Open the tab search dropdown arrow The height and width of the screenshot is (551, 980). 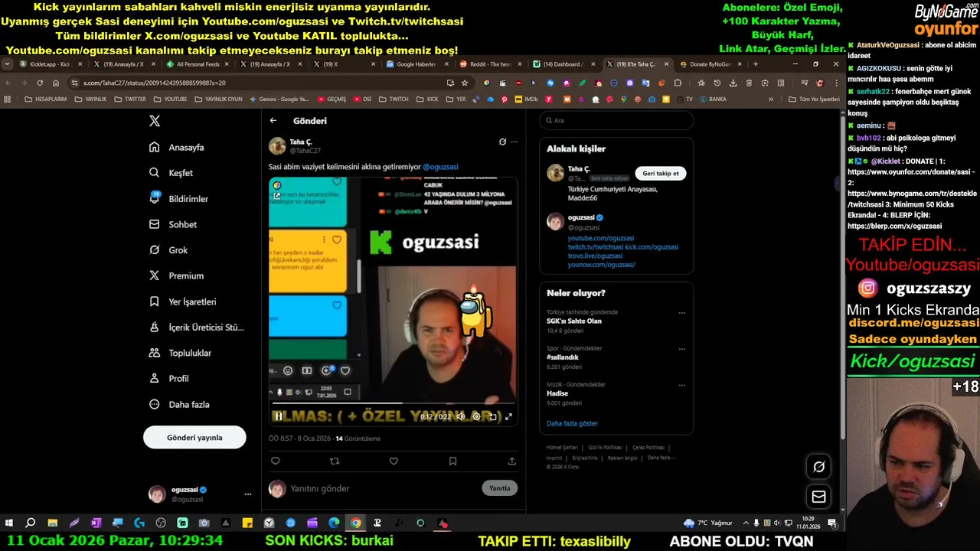point(8,64)
